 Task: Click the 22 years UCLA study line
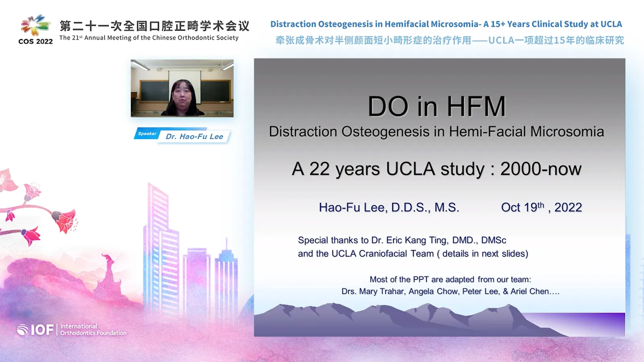point(436,169)
